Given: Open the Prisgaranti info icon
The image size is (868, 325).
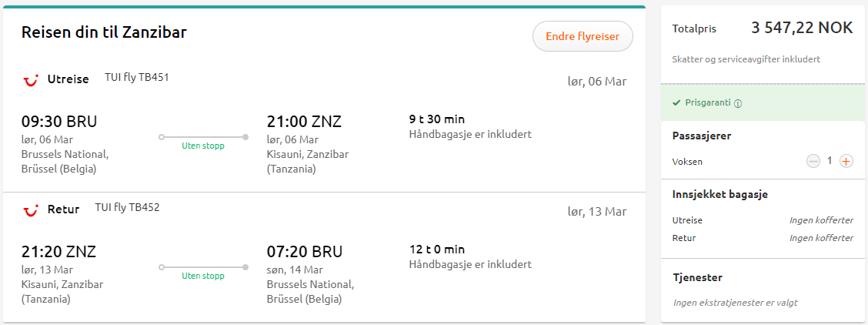Looking at the screenshot, I should pos(738,103).
